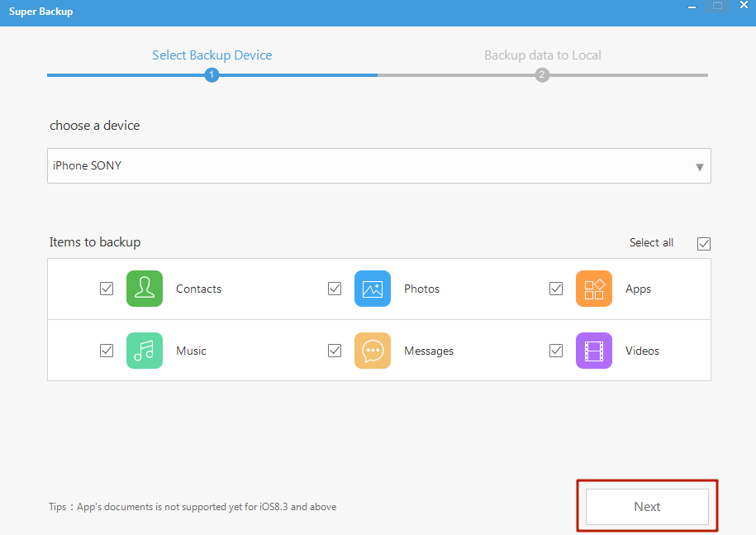Go to Select Backup Device step
The height and width of the screenshot is (535, 756).
click(x=212, y=55)
